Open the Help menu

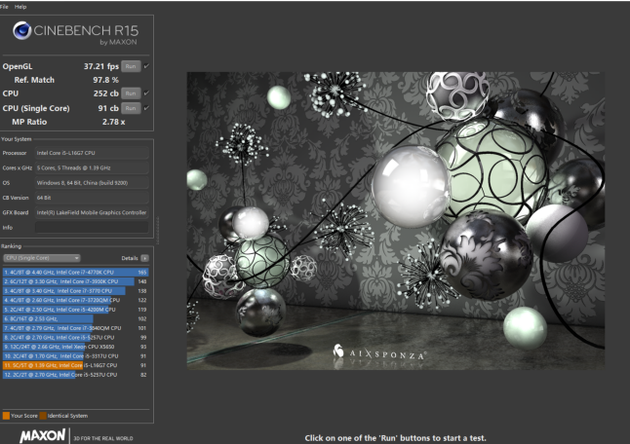click(21, 6)
